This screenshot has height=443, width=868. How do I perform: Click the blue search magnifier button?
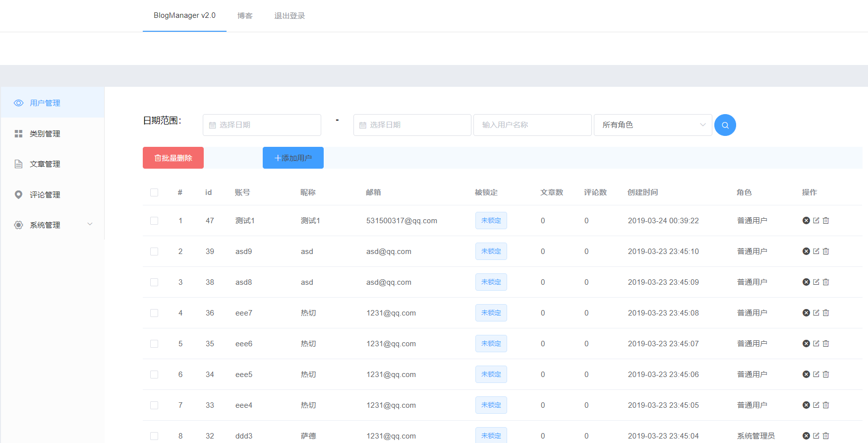tap(725, 125)
